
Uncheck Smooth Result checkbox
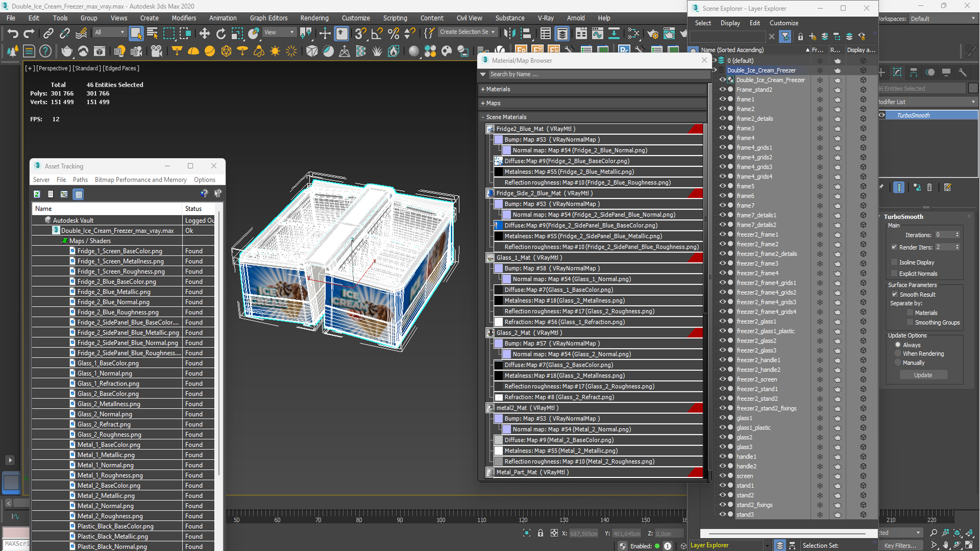pos(894,294)
